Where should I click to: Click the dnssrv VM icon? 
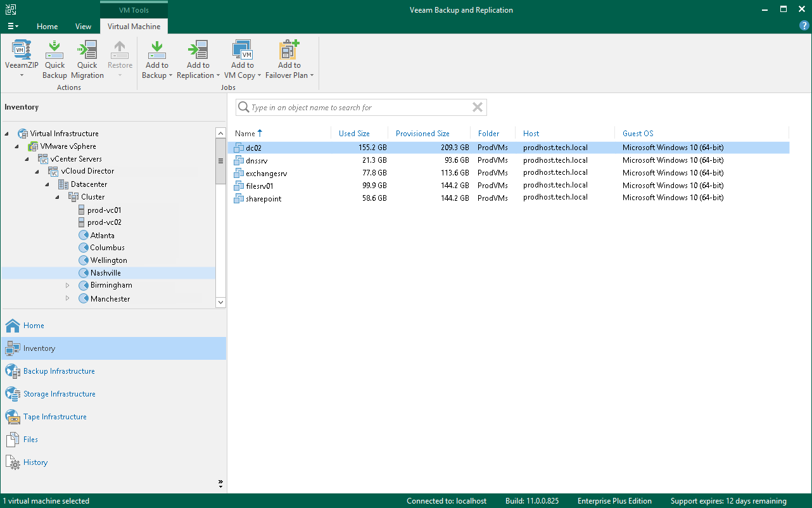239,160
